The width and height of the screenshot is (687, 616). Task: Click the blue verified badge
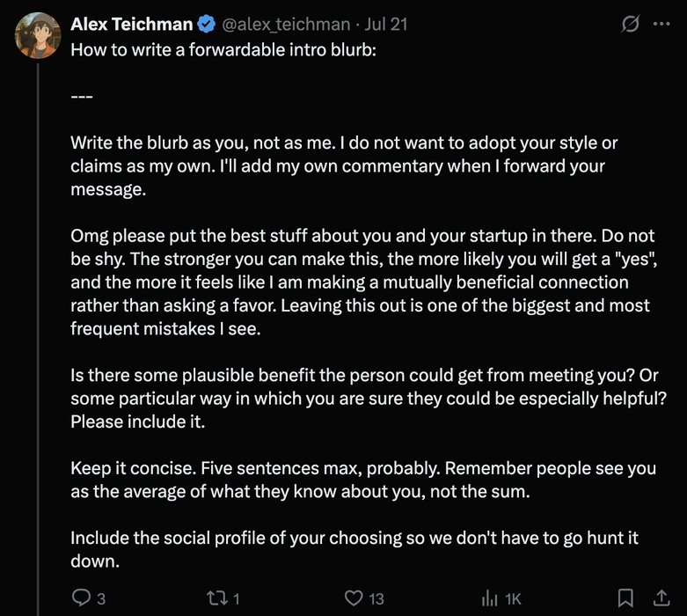pos(208,25)
